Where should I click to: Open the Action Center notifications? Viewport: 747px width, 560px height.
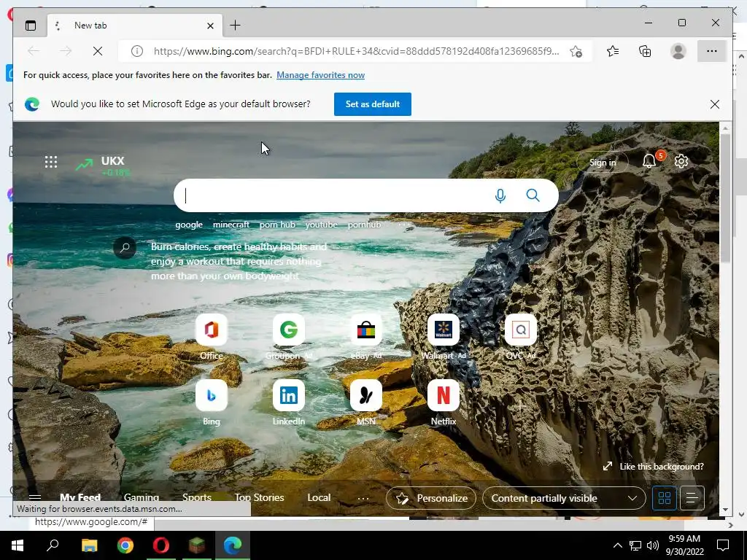point(723,545)
